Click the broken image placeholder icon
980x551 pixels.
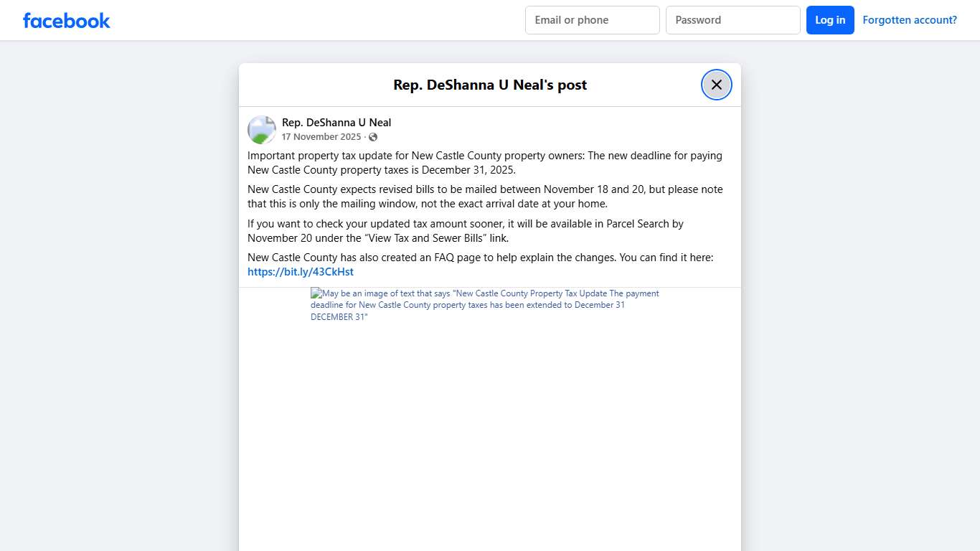[315, 293]
